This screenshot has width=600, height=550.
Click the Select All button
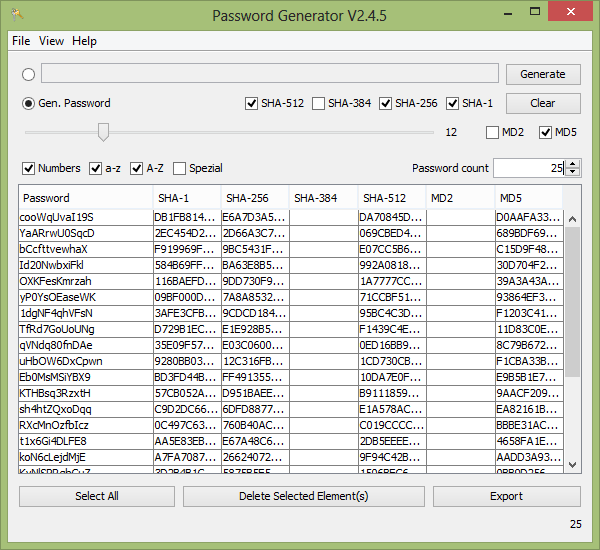click(x=97, y=496)
